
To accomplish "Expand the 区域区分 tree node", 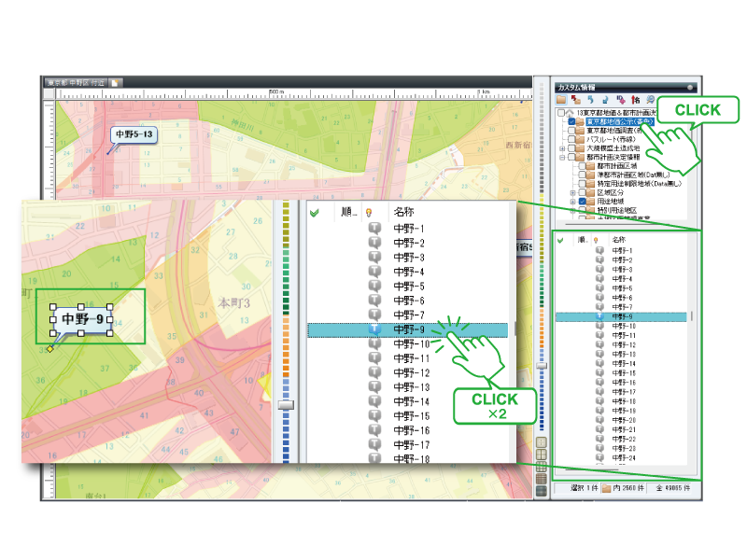I will click(x=573, y=193).
